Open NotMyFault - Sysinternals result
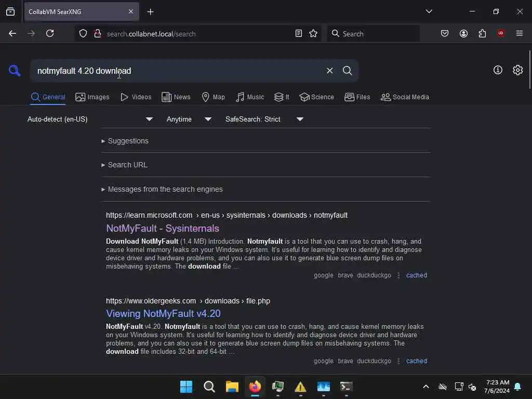The width and height of the screenshot is (532, 399). tap(163, 229)
